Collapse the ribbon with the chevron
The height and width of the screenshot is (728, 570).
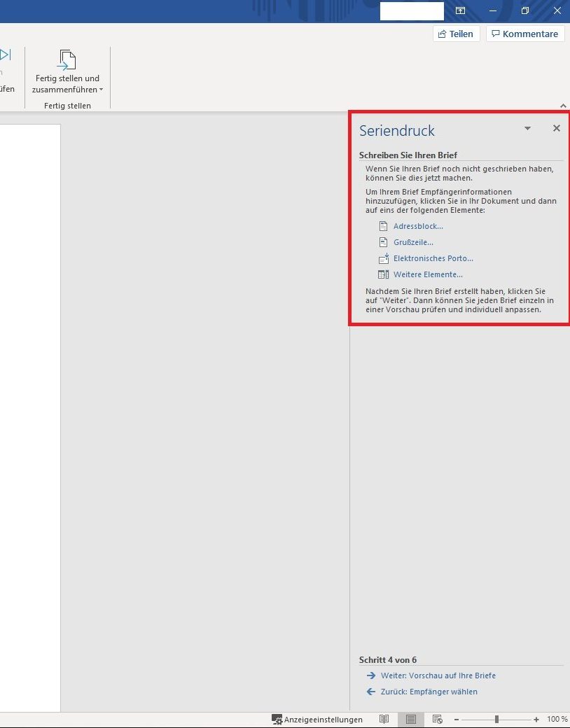pos(563,106)
